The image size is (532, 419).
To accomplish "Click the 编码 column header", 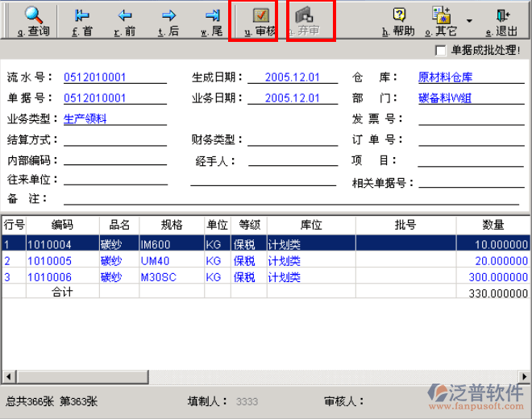I will (62, 225).
